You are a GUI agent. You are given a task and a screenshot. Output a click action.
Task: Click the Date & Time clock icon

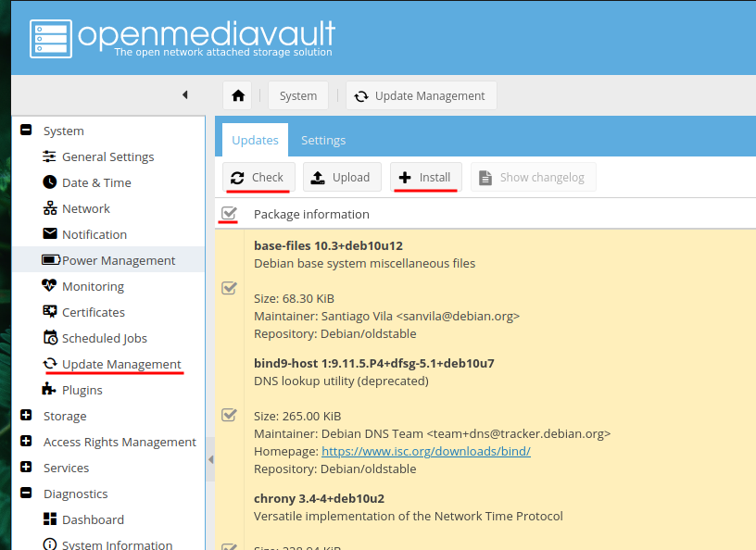click(50, 182)
